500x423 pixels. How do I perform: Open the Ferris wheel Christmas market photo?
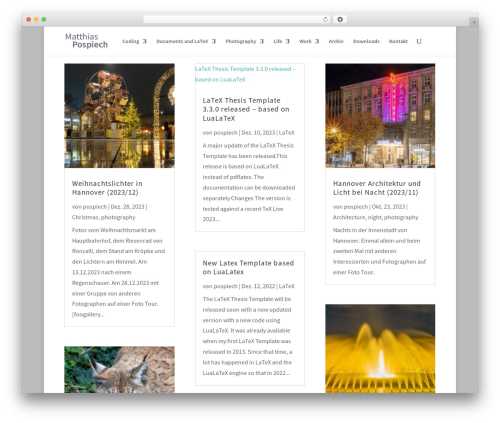coord(119,116)
